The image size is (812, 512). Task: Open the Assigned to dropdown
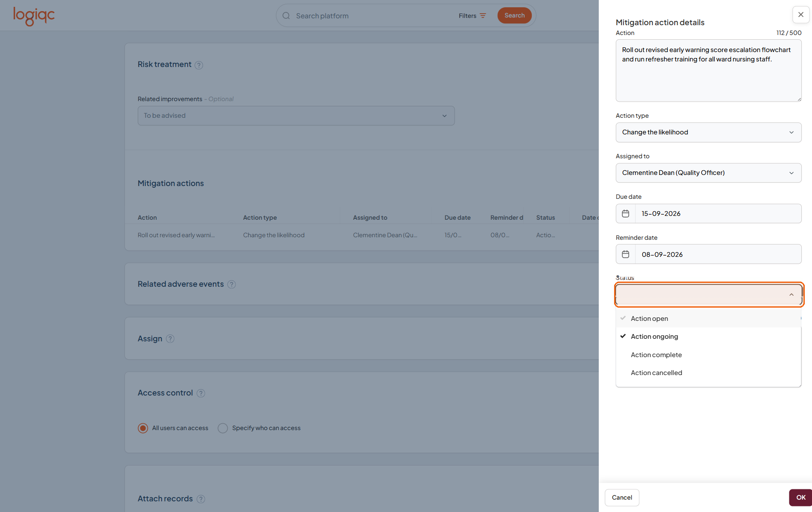[x=708, y=173]
